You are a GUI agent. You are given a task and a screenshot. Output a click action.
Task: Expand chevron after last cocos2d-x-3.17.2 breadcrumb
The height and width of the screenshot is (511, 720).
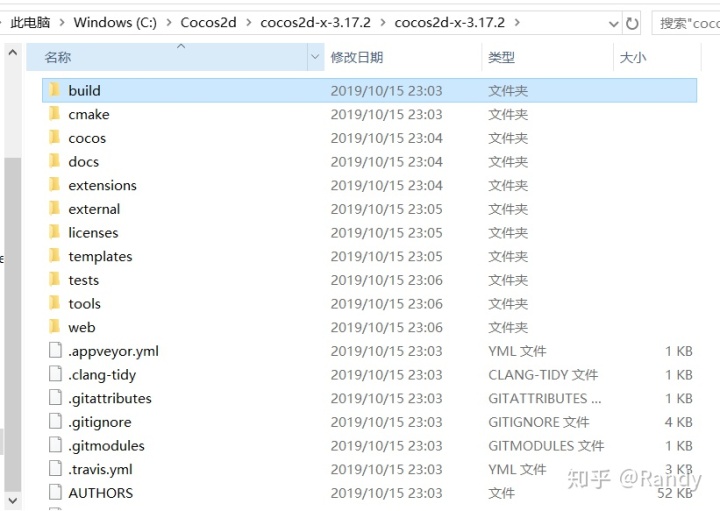(x=517, y=22)
